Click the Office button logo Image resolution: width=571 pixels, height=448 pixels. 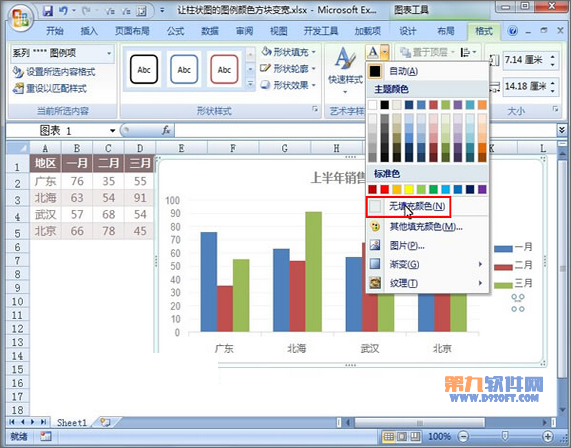tap(20, 17)
